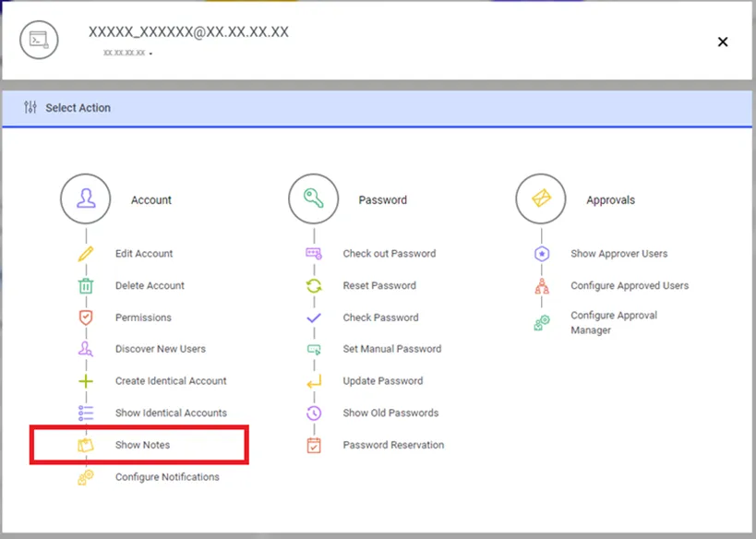This screenshot has height=539, width=756.
Task: Click the sliders icon beside Select Action
Action: click(30, 107)
